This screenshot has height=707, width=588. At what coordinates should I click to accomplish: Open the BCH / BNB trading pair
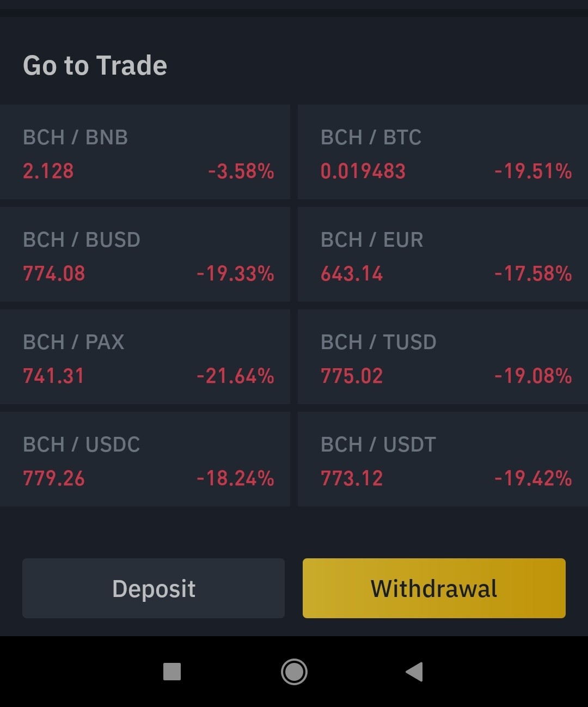(x=145, y=152)
